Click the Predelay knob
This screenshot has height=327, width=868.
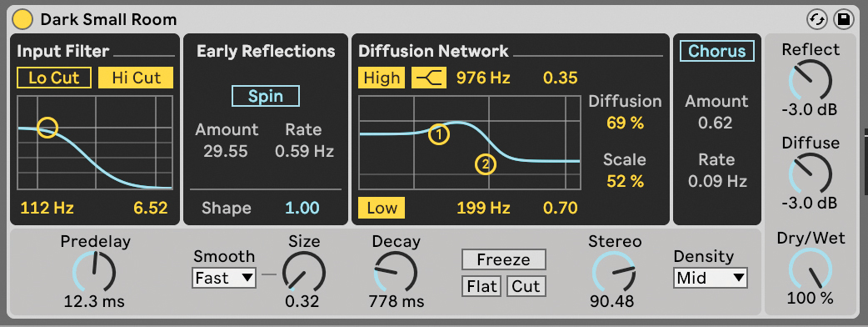click(94, 272)
